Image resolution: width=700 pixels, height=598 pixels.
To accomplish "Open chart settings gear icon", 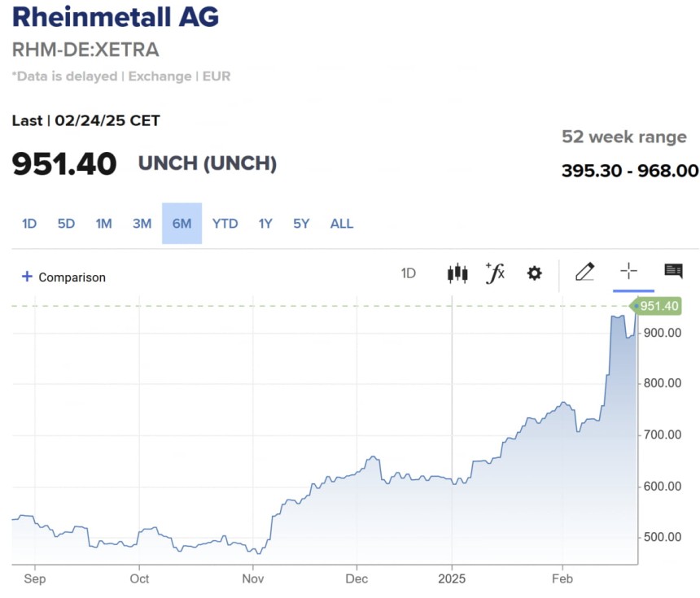I will coord(534,273).
